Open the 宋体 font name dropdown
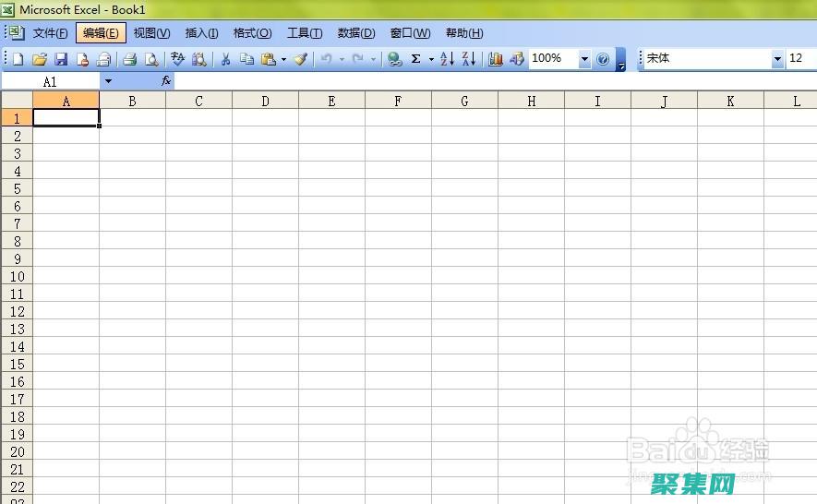The image size is (817, 504). (x=777, y=59)
